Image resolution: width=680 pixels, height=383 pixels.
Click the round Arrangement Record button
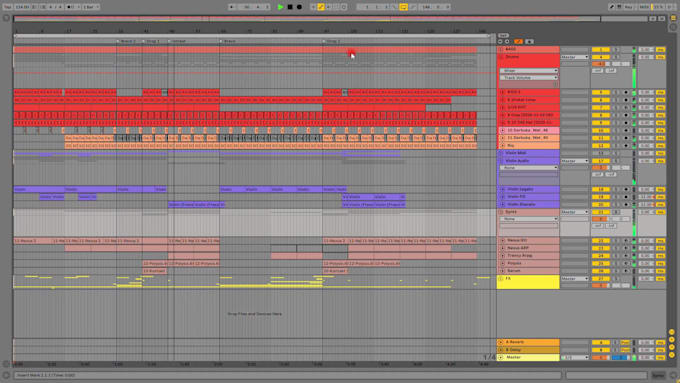[x=299, y=7]
